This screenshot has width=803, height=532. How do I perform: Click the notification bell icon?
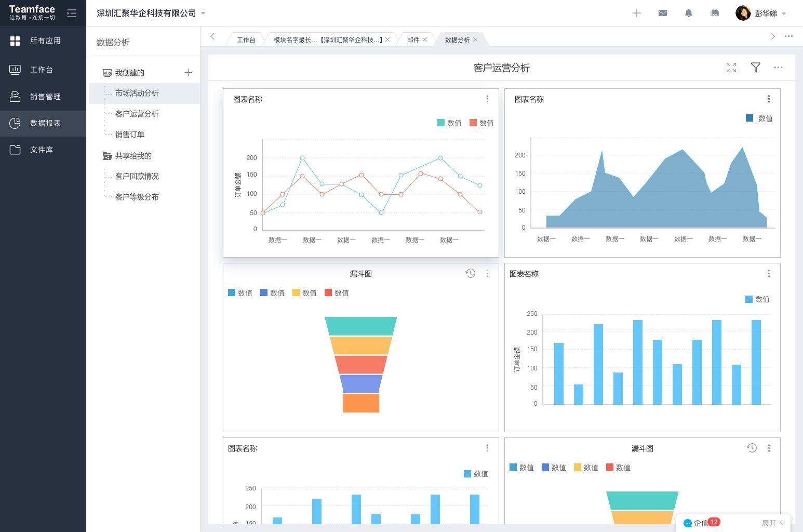[689, 14]
